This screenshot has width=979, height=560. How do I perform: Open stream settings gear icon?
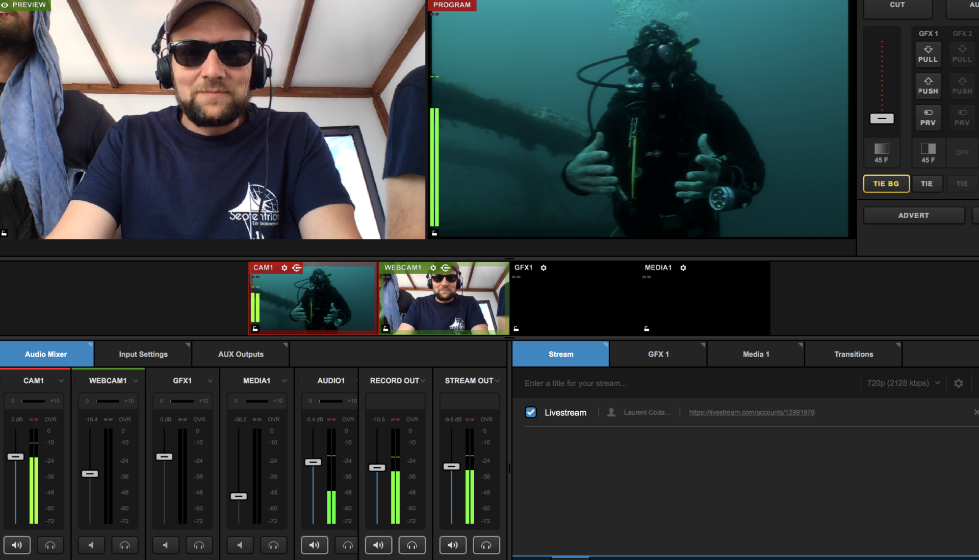(x=959, y=383)
